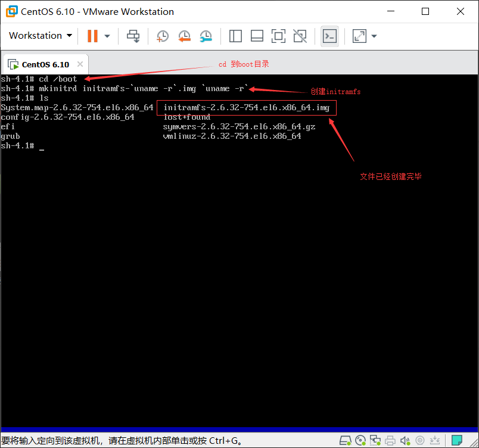Click the "ls" command line
The width and height of the screenshot is (479, 448).
coord(25,98)
